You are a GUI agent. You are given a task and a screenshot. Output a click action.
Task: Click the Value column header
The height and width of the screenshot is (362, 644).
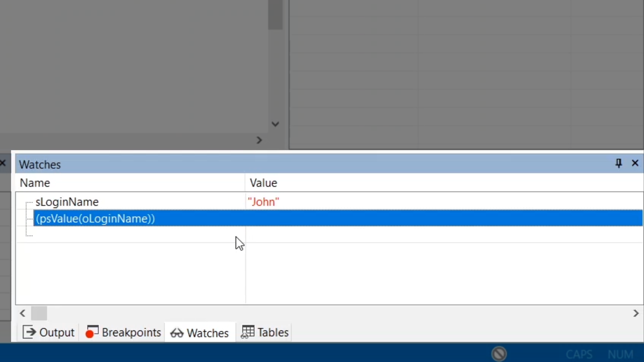tap(263, 183)
